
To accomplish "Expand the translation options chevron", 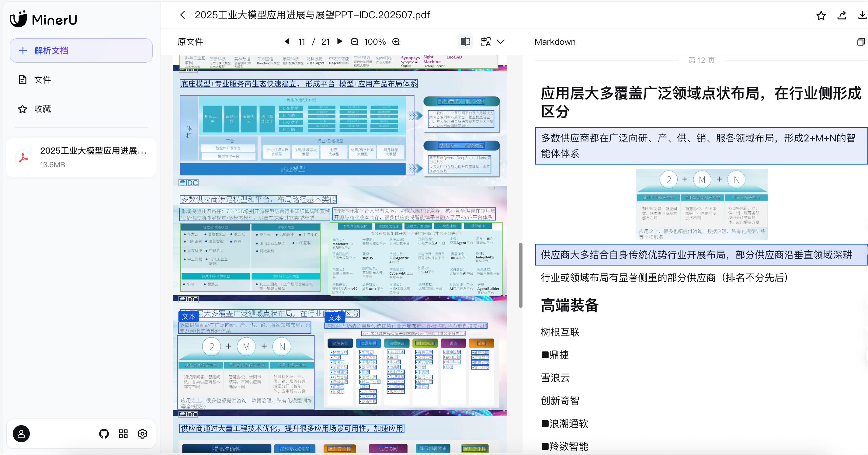I will (501, 42).
